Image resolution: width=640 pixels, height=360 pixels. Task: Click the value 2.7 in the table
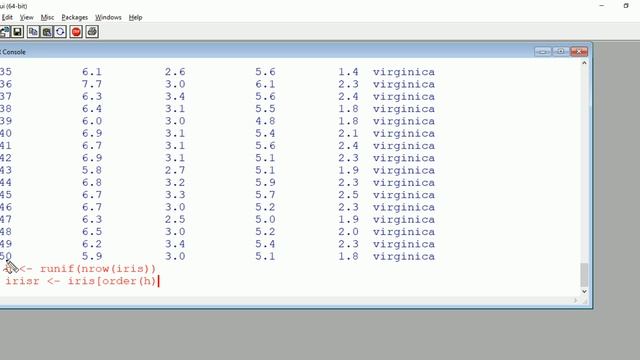point(175,170)
